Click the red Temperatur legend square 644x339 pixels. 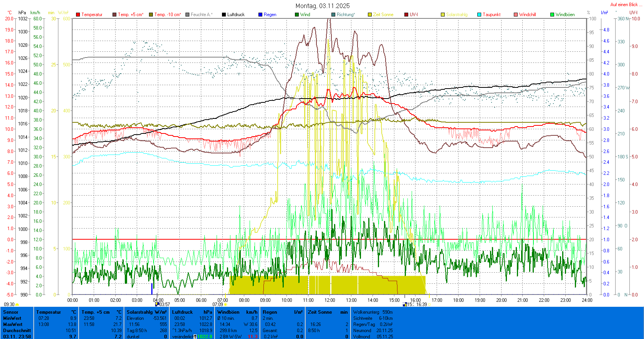tap(78, 15)
